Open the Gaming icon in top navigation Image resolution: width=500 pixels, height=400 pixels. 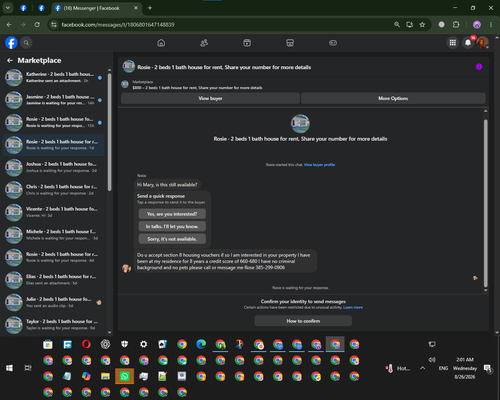[x=333, y=43]
